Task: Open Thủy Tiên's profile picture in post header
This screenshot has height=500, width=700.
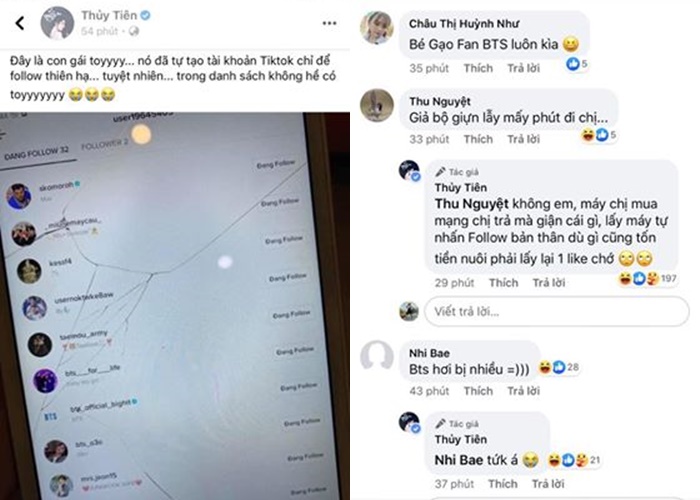Action: pos(57,23)
